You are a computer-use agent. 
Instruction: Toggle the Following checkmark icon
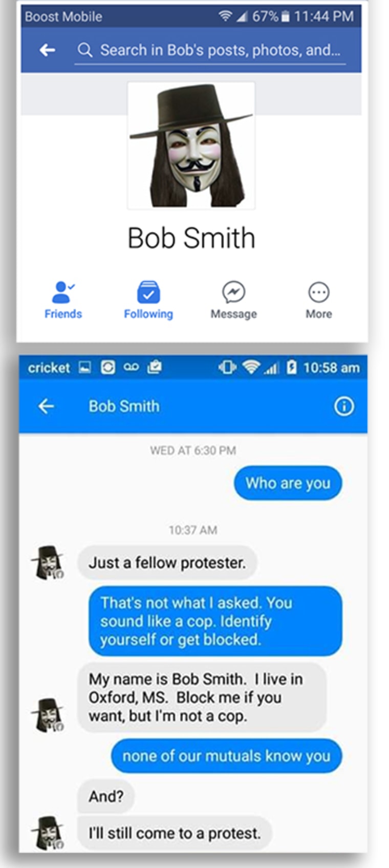coord(148,292)
